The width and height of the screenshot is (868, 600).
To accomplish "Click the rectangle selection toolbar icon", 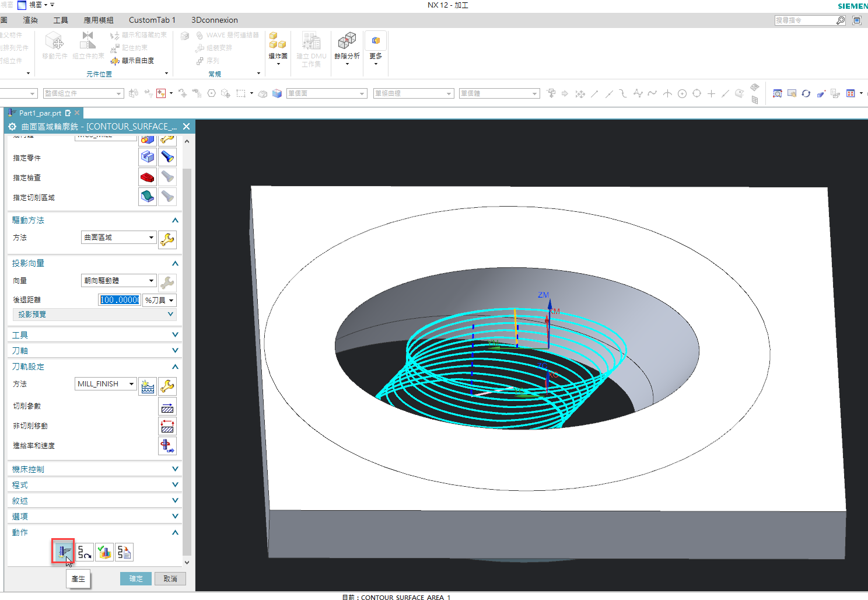I will coord(241,93).
